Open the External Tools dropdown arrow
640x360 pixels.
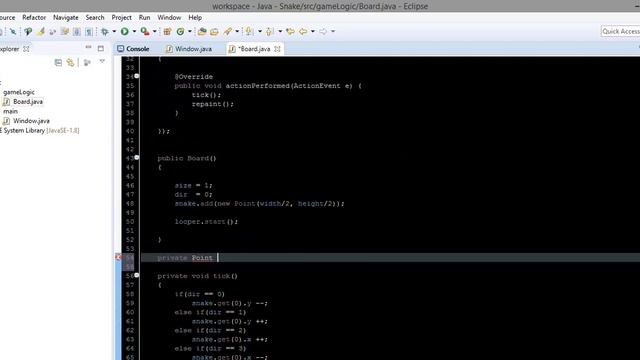pyautogui.click(x=154, y=31)
